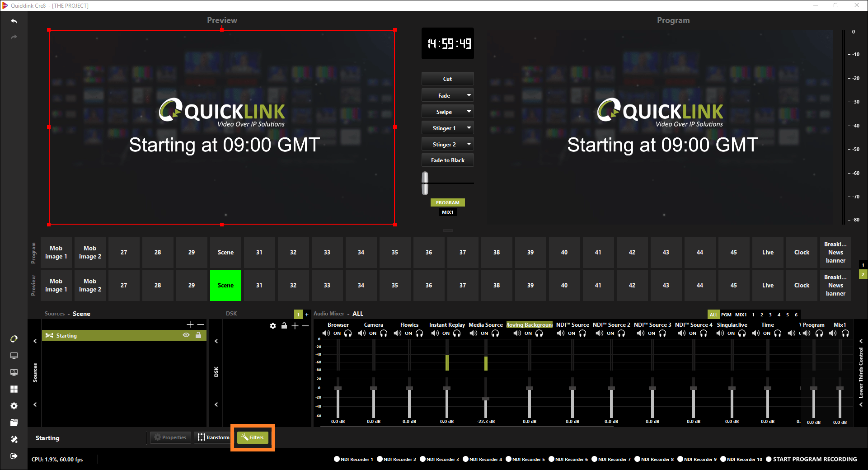Toggle the lock on Starting source
This screenshot has height=470, width=868.
pyautogui.click(x=198, y=335)
